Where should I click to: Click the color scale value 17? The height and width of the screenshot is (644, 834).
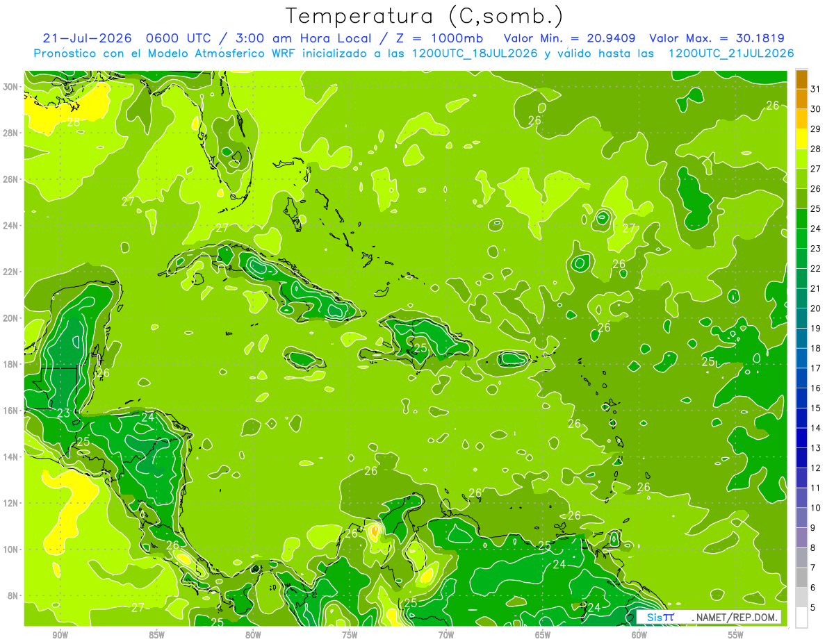(x=816, y=368)
